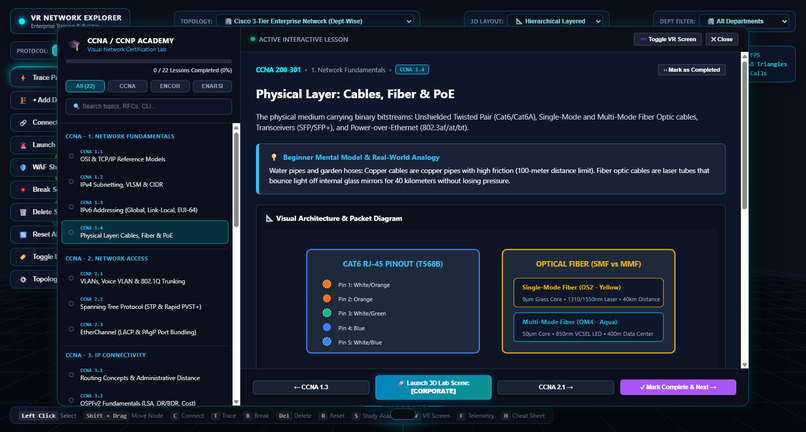Image resolution: width=806 pixels, height=432 pixels.
Task: Open the Topology dropdown
Action: (x=315, y=22)
